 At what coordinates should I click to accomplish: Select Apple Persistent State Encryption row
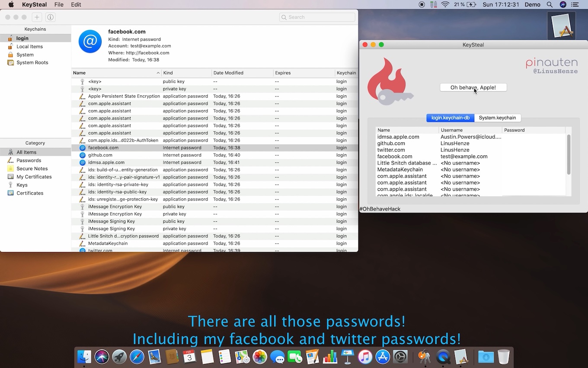coord(214,96)
